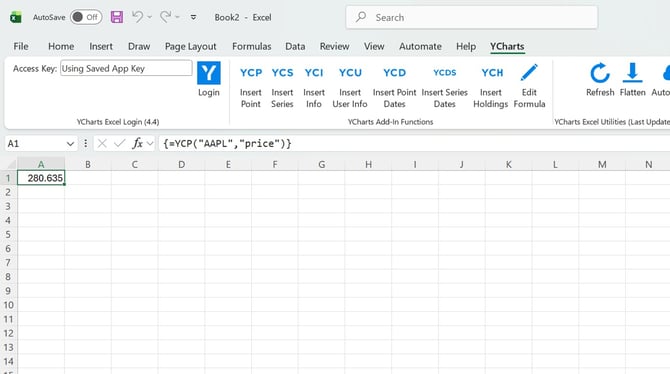Insert a series with YCS
This screenshot has width=670, height=374.
(x=282, y=88)
